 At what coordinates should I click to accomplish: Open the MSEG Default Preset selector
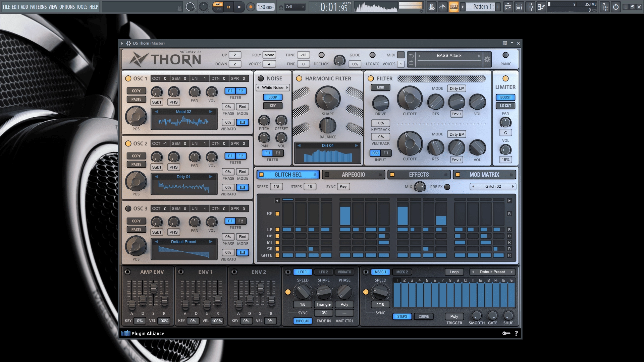point(492,272)
